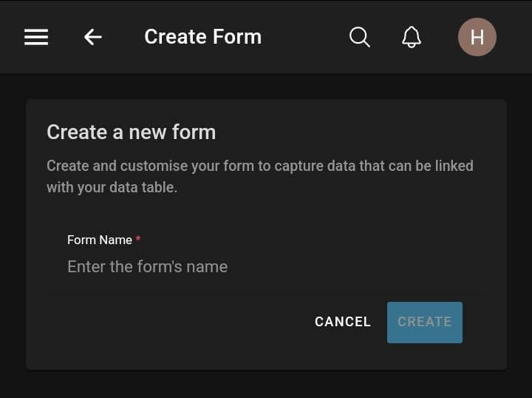Image resolution: width=532 pixels, height=398 pixels.
Task: Click the description line starting 'Create and customise'
Action: tap(259, 166)
